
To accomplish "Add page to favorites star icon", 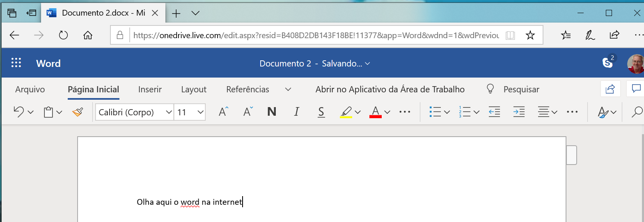I will 530,35.
